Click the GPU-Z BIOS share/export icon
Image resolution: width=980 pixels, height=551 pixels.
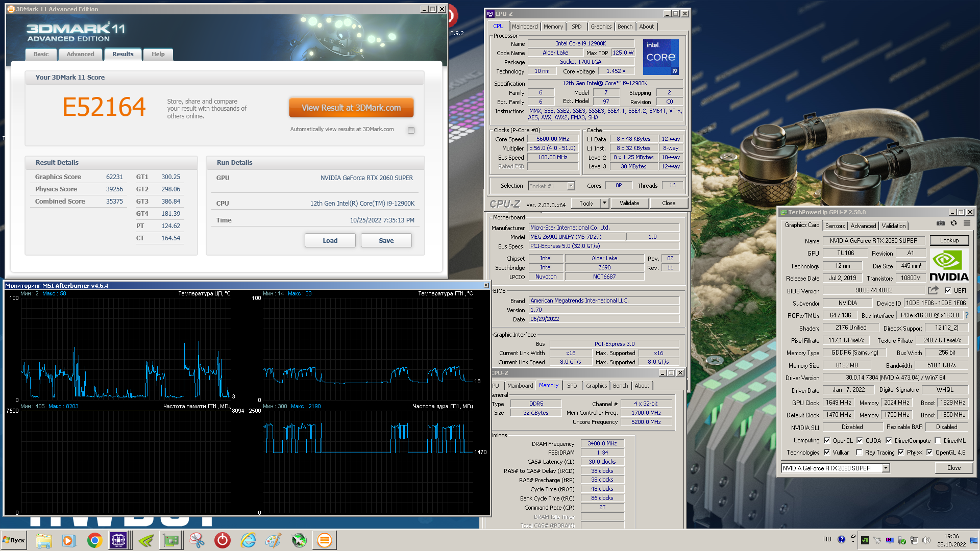pos(933,290)
